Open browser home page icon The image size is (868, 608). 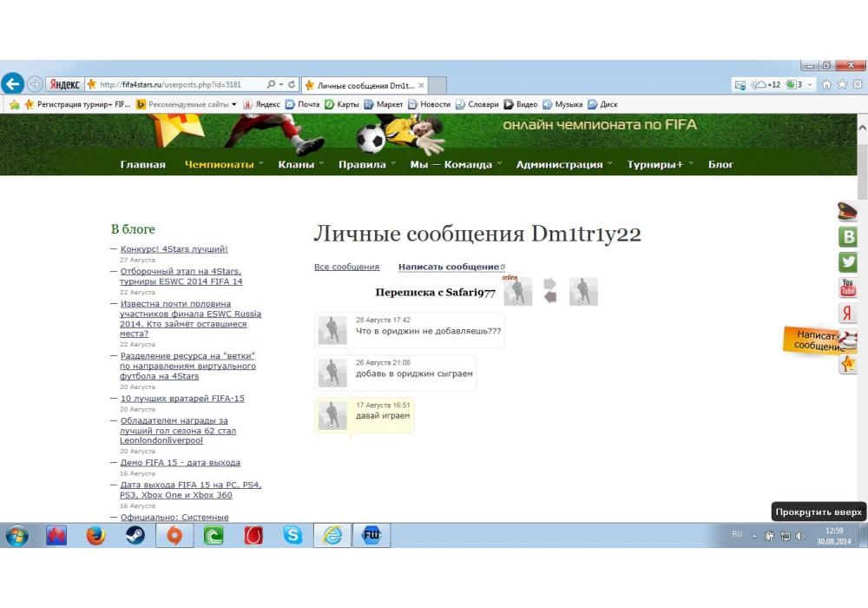click(826, 85)
